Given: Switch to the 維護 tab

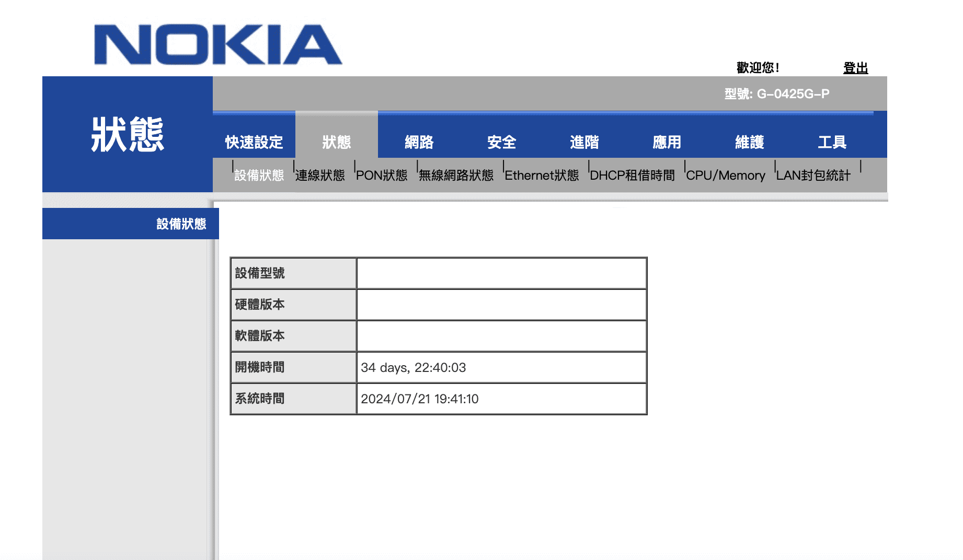Looking at the screenshot, I should [x=750, y=142].
